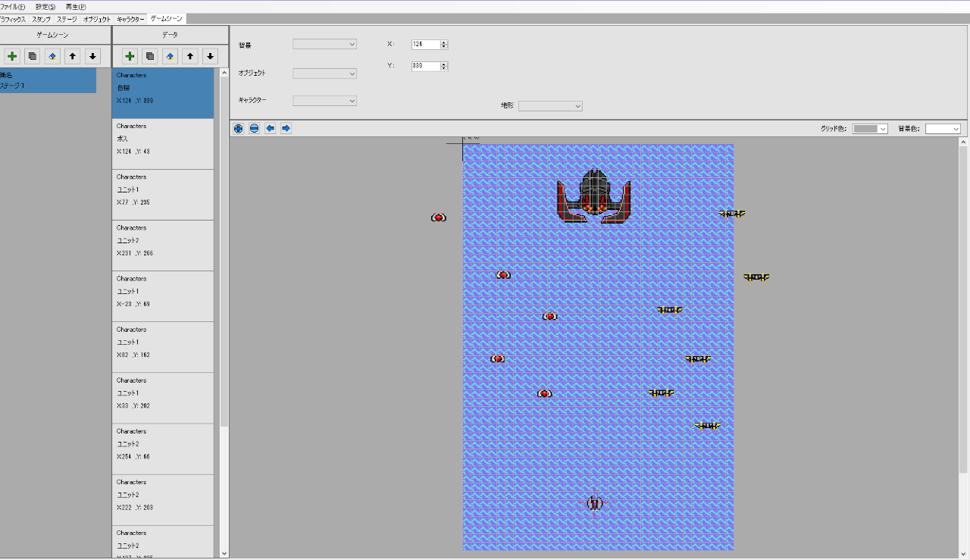The image size is (970, 560).
Task: Click the X coordinate input field
Action: click(x=426, y=45)
